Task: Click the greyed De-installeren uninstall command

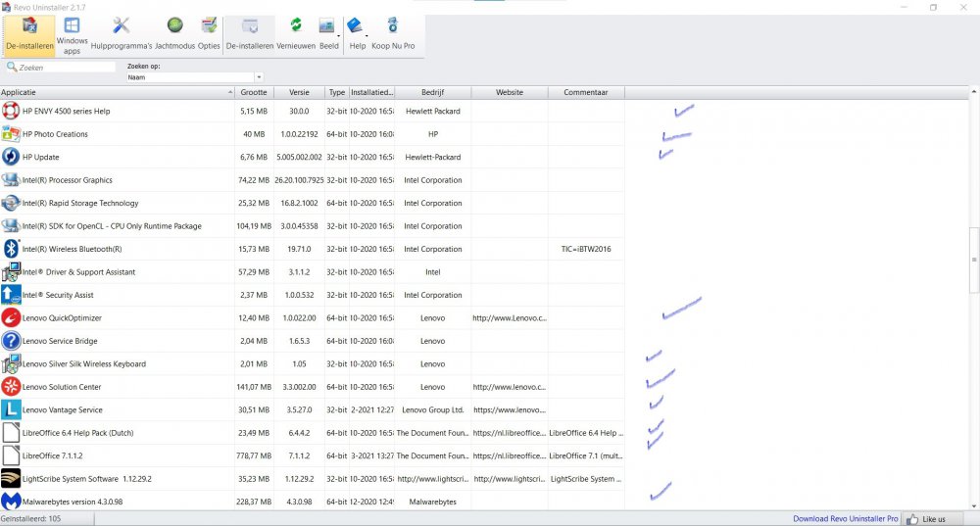Action: 249,35
